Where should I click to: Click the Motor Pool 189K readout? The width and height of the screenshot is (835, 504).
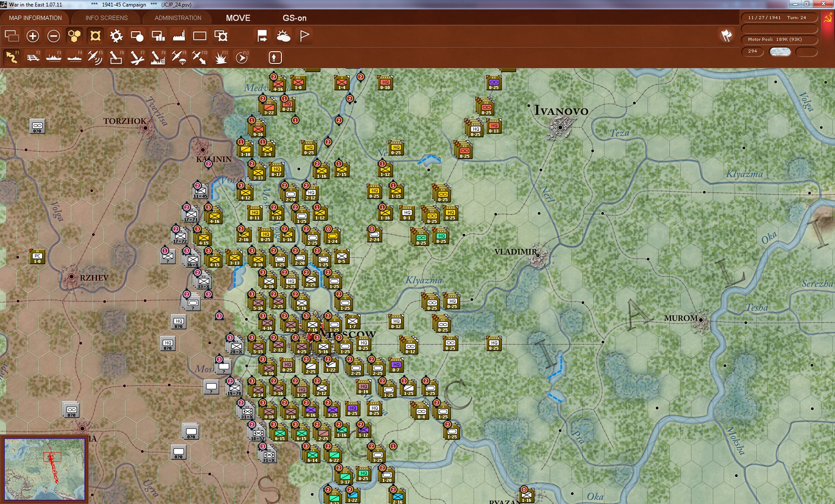pos(779,39)
